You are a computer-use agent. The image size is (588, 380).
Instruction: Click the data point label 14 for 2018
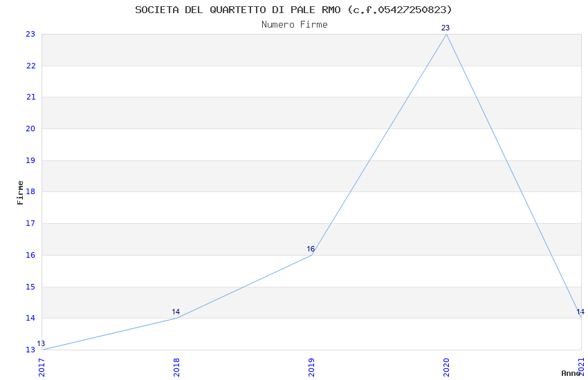176,312
